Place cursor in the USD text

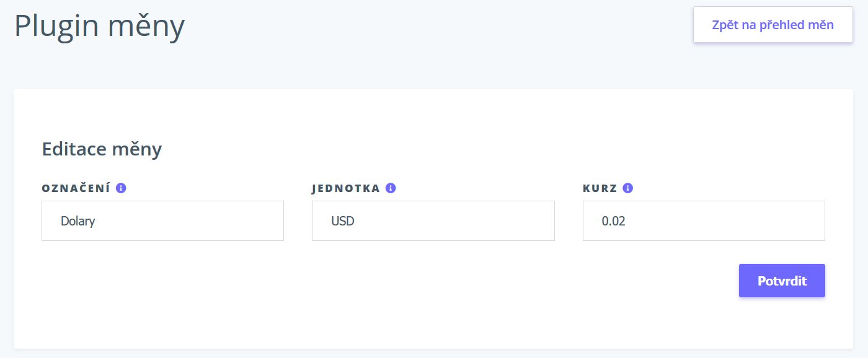[x=343, y=220]
